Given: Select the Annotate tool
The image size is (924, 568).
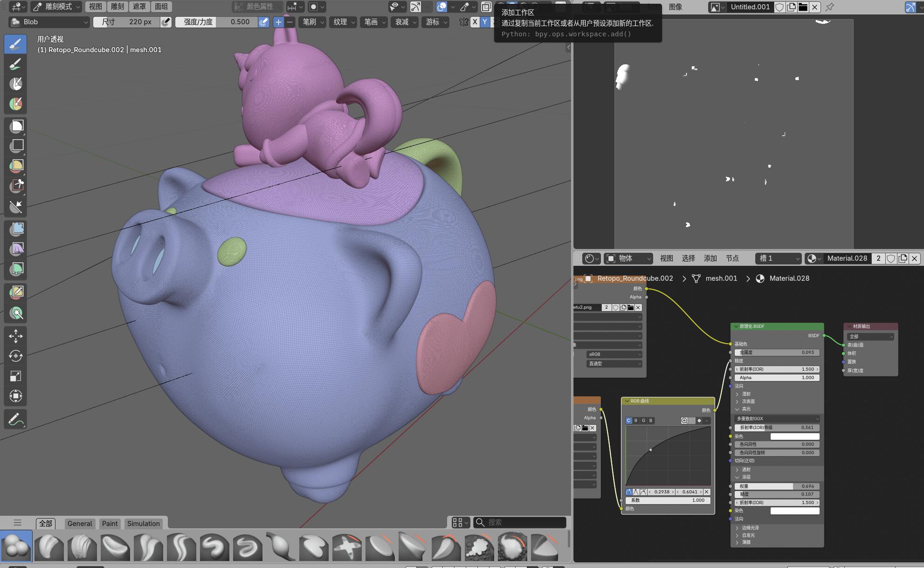Looking at the screenshot, I should tap(15, 419).
